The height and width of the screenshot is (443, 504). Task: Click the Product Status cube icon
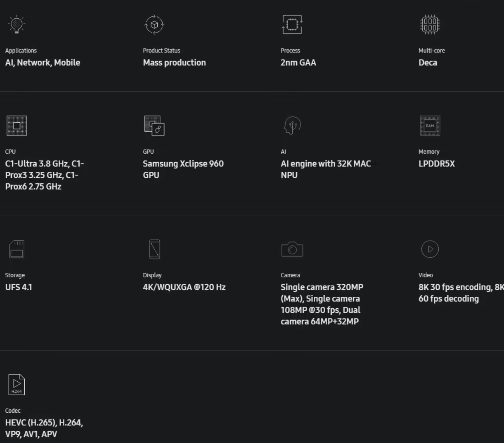point(154,25)
